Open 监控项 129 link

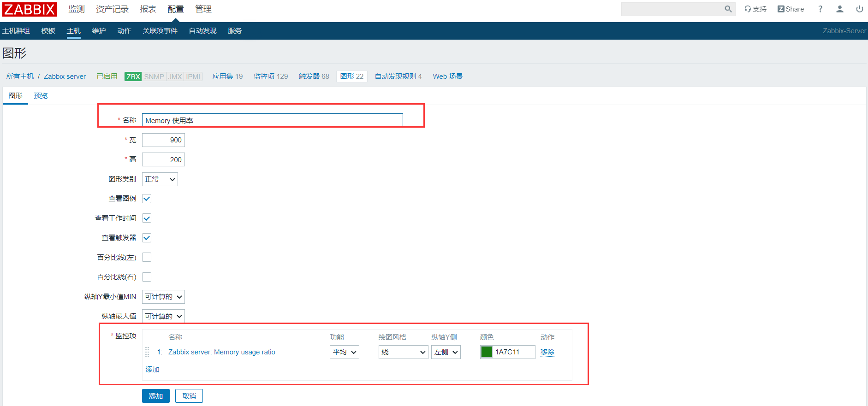pyautogui.click(x=271, y=76)
